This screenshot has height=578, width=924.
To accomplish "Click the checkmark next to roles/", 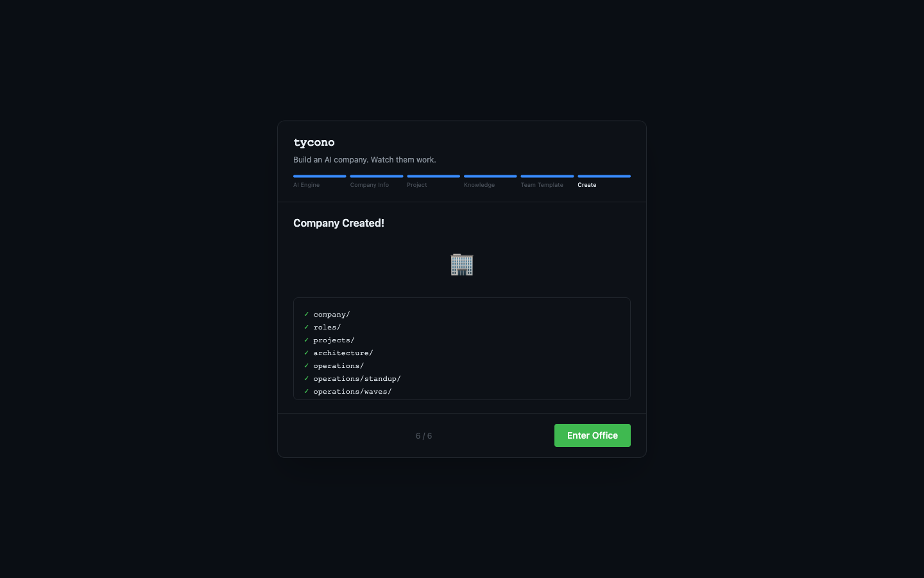I will pyautogui.click(x=306, y=327).
